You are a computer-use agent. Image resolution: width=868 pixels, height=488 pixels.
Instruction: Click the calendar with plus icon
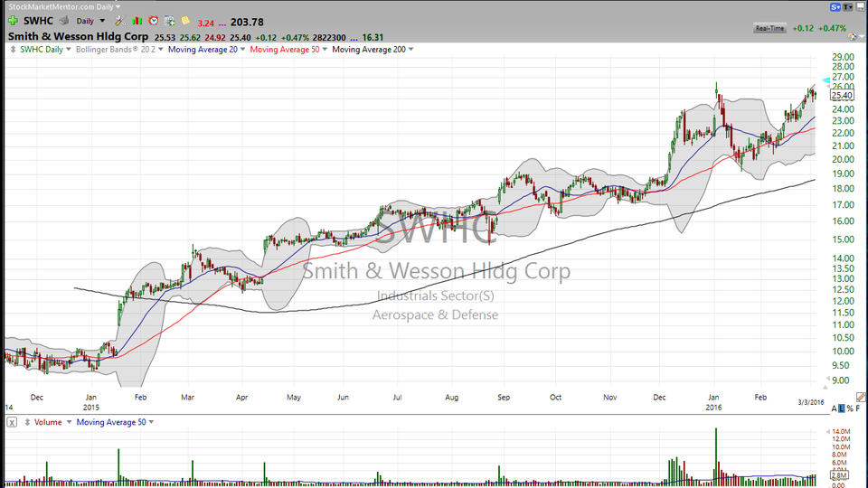coord(170,21)
